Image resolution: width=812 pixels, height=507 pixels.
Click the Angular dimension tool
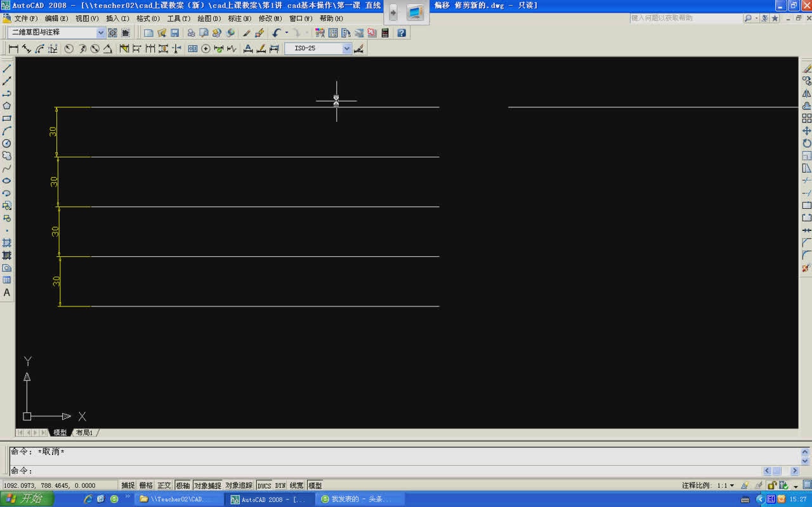tap(108, 49)
